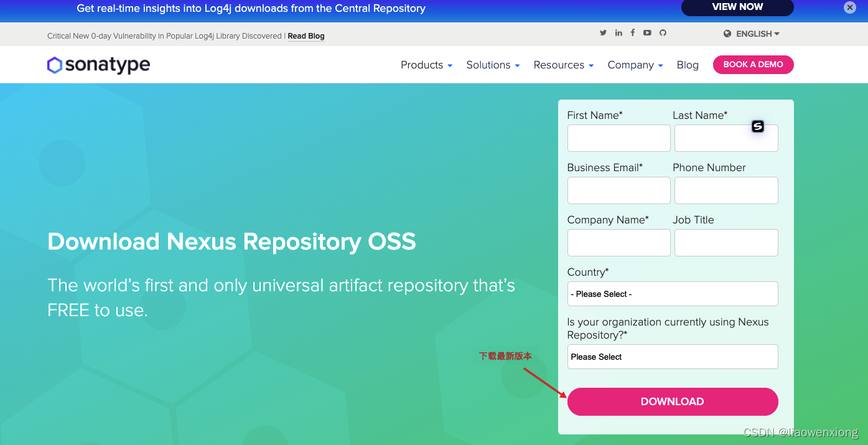Viewport: 868px width, 445px height.
Task: Click the autofill icon in Last Name field
Action: (x=757, y=126)
